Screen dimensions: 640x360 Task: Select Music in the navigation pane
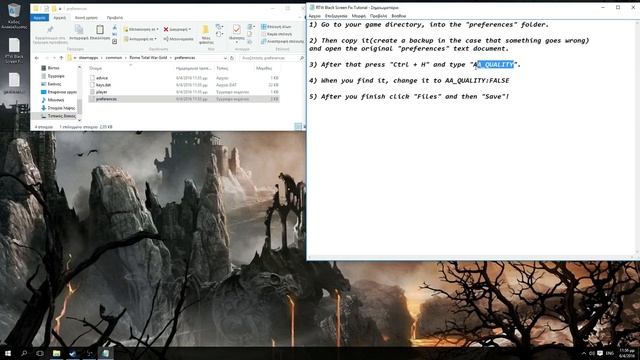(55, 100)
